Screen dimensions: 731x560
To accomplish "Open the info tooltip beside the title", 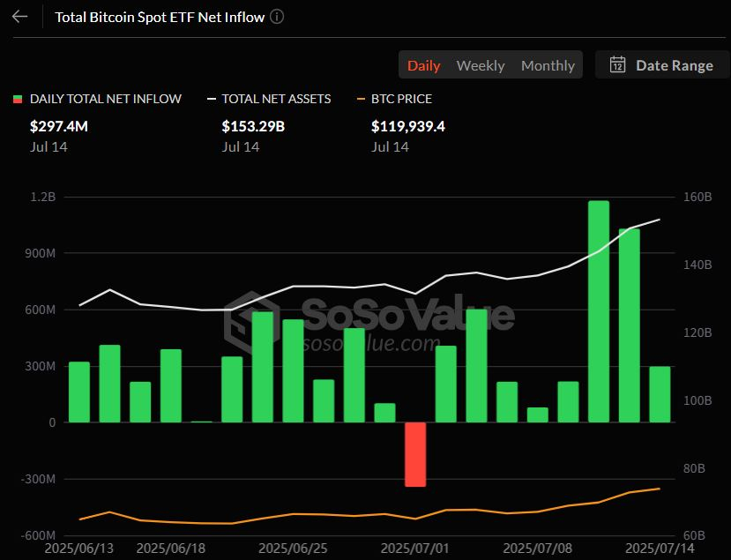I will (276, 16).
